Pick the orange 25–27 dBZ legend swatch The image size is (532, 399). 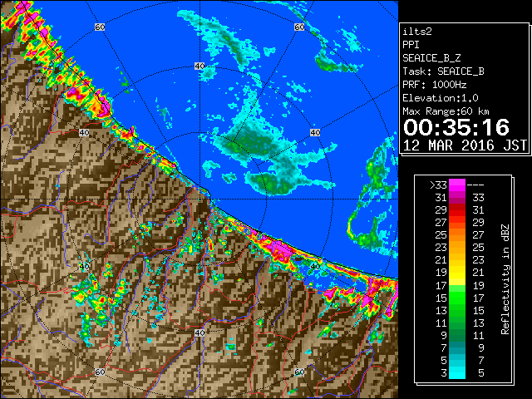pyautogui.click(x=457, y=235)
